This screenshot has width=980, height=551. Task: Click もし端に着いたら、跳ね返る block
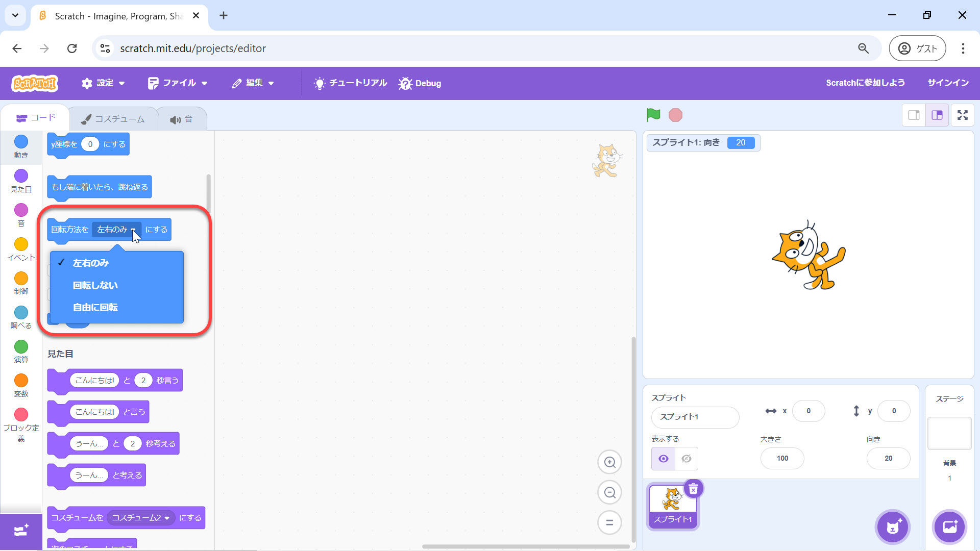[x=100, y=187]
